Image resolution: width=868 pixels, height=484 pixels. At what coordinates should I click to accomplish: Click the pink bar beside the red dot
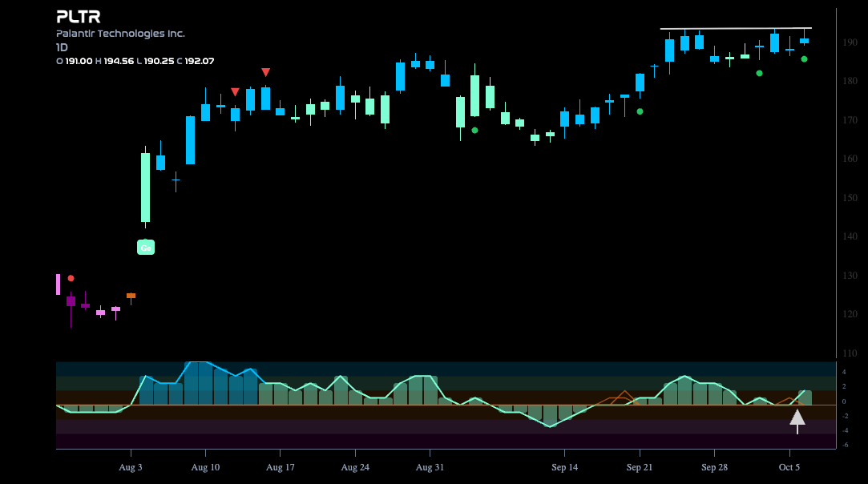[59, 284]
